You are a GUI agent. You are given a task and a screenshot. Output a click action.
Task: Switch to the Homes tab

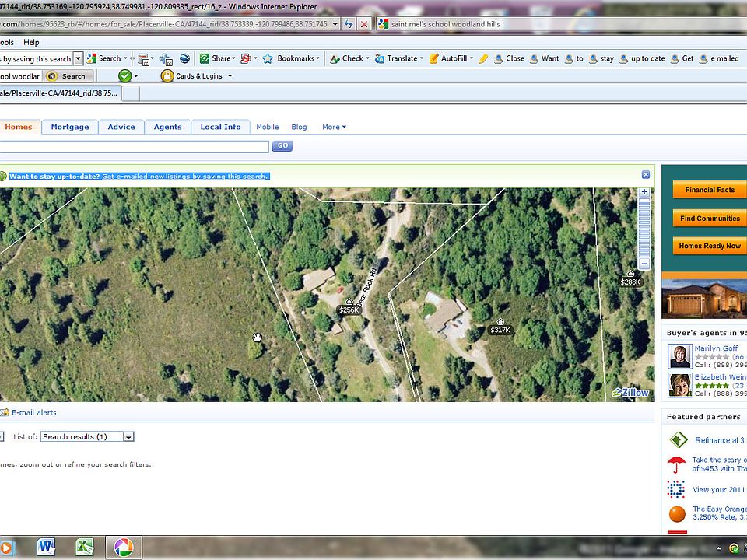pos(19,127)
